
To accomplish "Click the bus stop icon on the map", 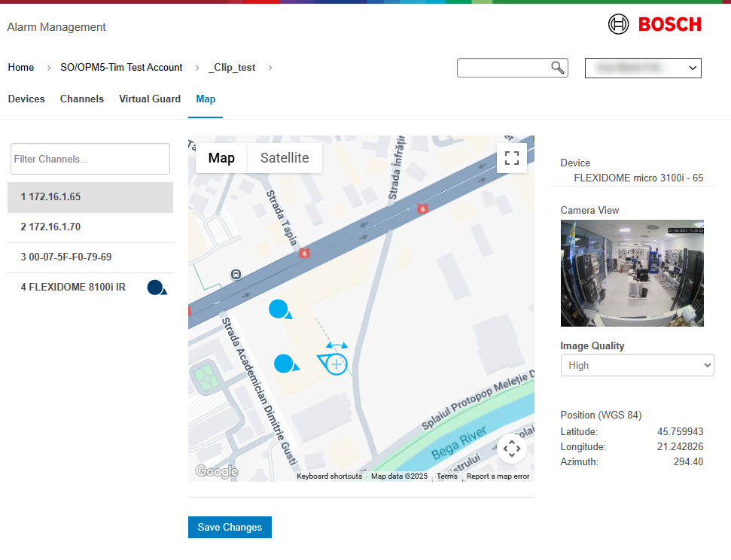I will pos(236,275).
